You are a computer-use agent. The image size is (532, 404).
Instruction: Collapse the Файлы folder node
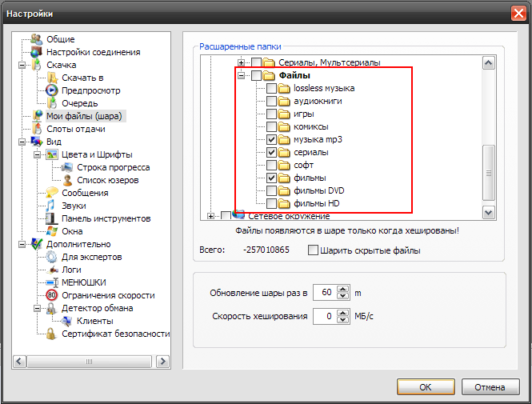coord(241,75)
